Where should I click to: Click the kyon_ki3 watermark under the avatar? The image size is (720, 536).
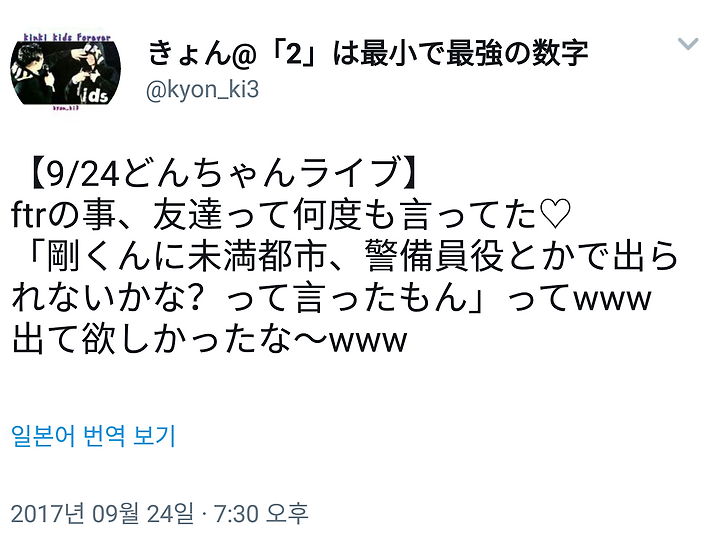(x=66, y=108)
